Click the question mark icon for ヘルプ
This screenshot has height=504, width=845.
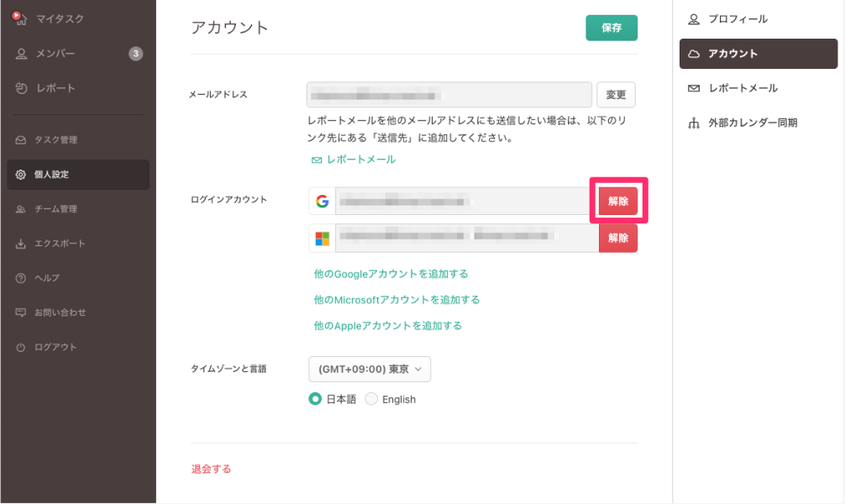pos(21,278)
